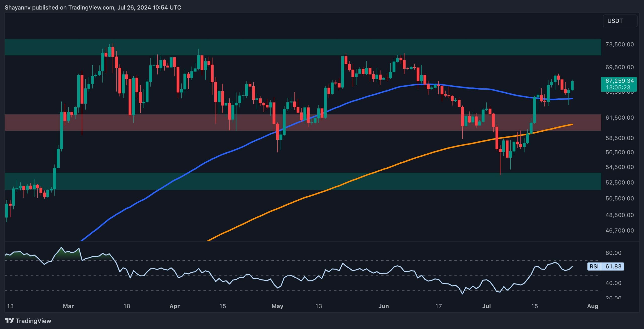The height and width of the screenshot is (329, 644).
Task: Click the 54,500.00 price axis label
Action: 620,167
